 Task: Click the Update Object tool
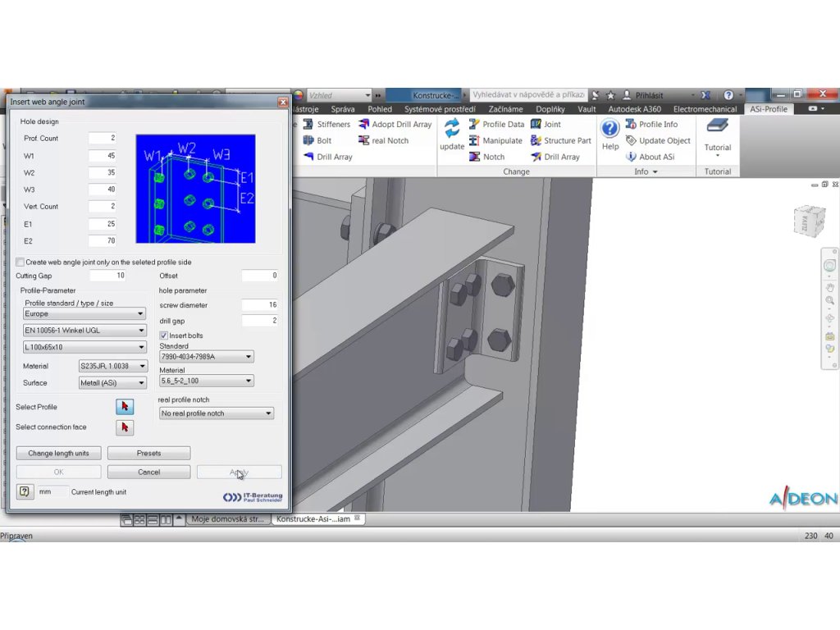point(659,140)
